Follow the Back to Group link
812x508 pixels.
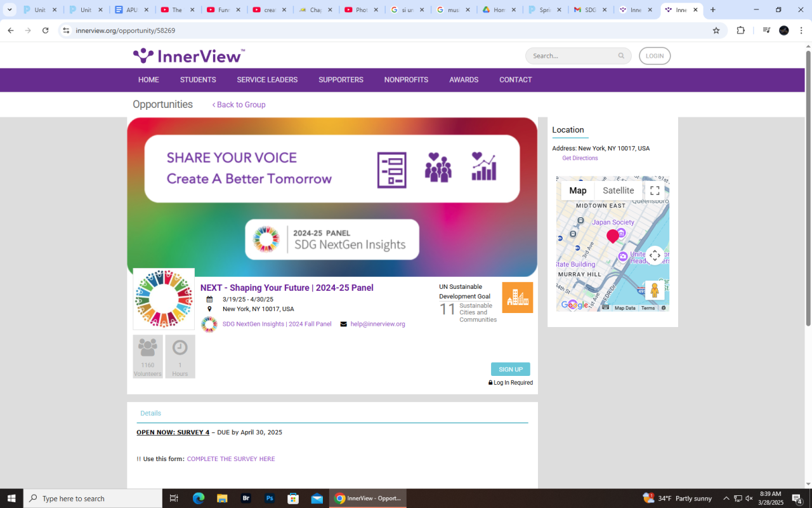[239, 105]
